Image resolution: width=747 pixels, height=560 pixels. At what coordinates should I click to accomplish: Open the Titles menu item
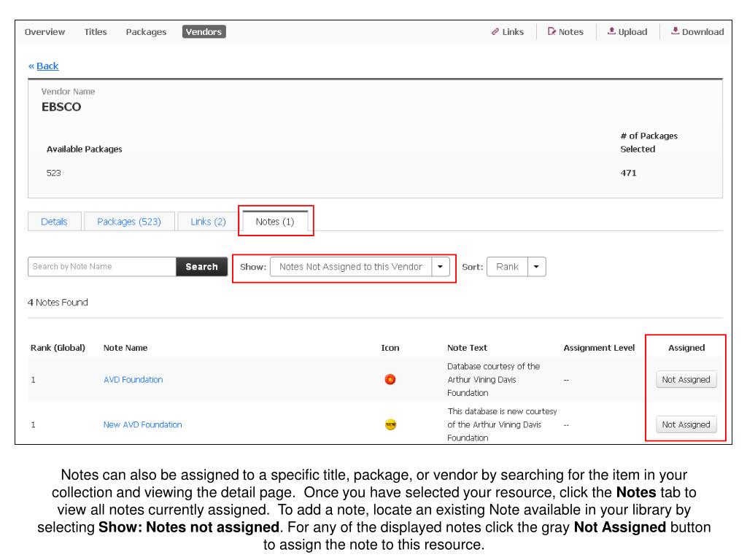(x=96, y=32)
